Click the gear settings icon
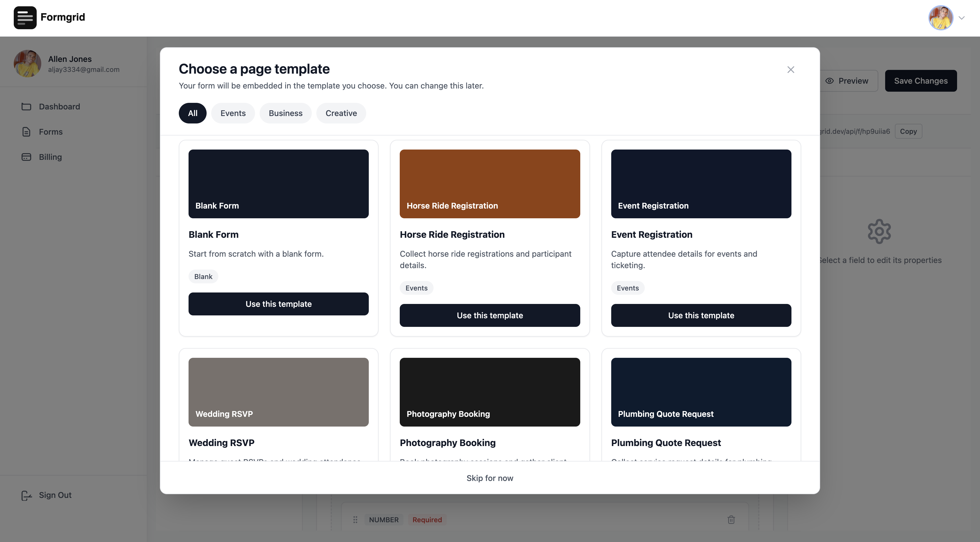The width and height of the screenshot is (980, 542). tap(879, 231)
